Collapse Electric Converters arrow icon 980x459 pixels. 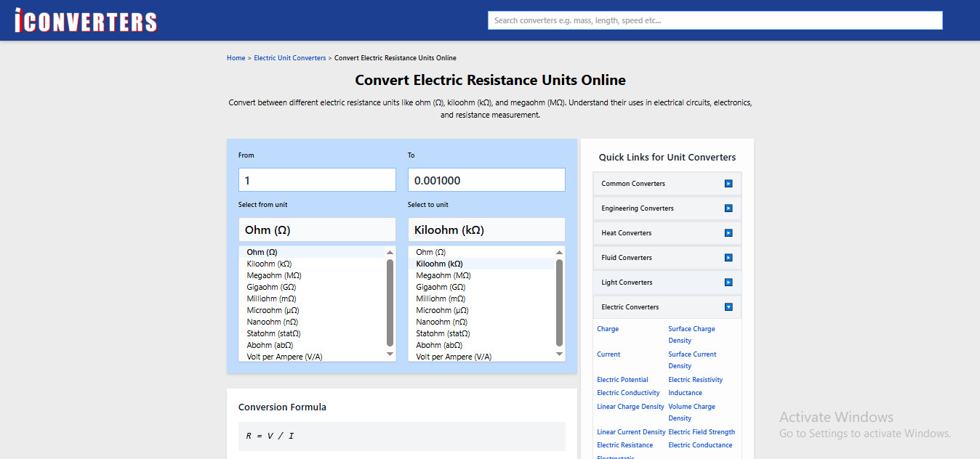coord(728,307)
